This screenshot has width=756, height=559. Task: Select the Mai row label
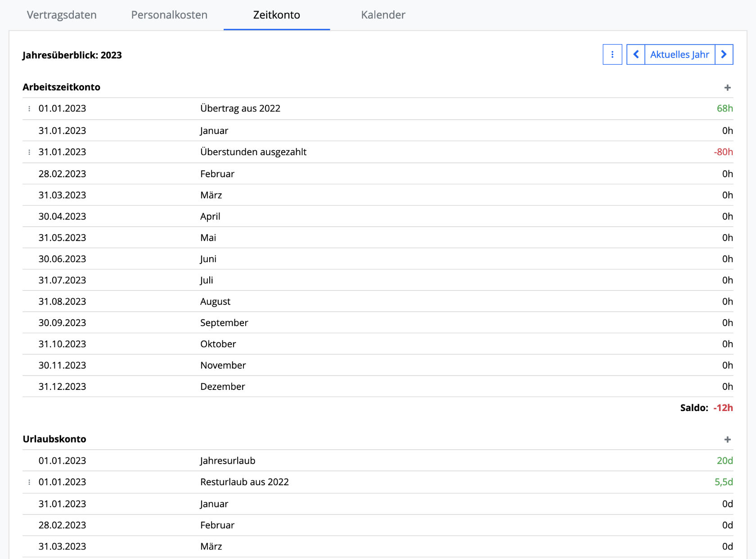[x=208, y=238]
